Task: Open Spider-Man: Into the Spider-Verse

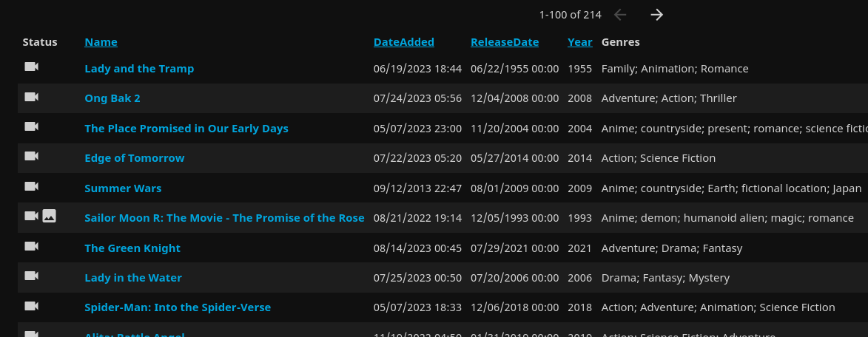Action: 178,307
